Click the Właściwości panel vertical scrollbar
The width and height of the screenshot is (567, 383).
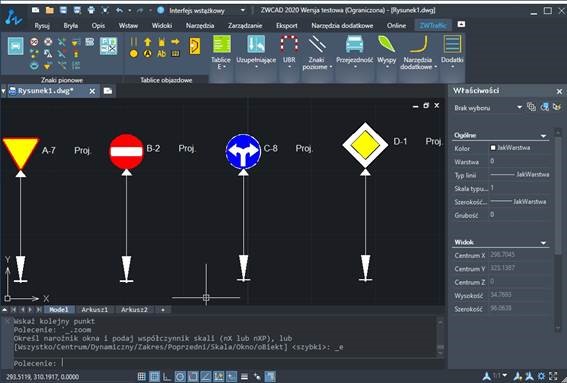point(558,229)
